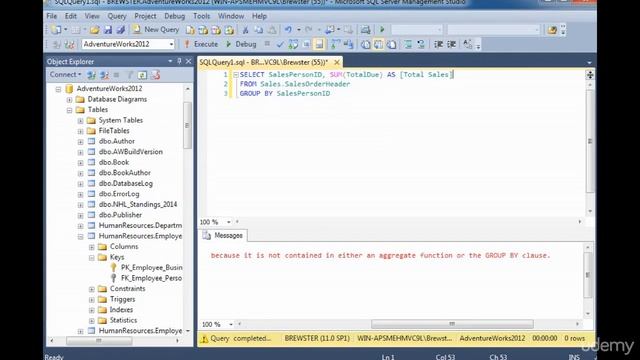Open the File menu
The width and height of the screenshot is (640, 360).
[x=52, y=16]
